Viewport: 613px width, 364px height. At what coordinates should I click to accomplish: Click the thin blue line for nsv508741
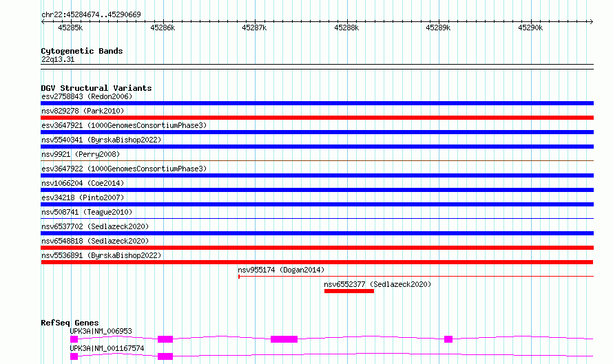pyautogui.click(x=317, y=218)
